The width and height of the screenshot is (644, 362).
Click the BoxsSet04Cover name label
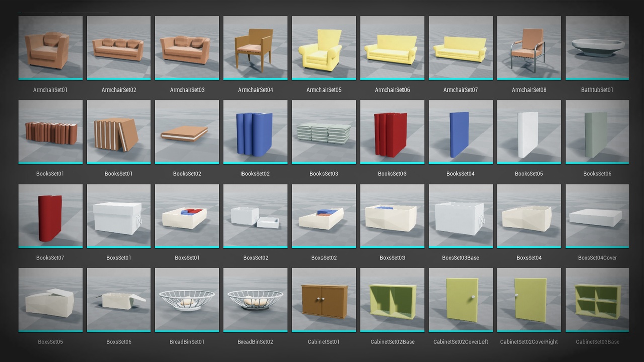click(x=597, y=258)
